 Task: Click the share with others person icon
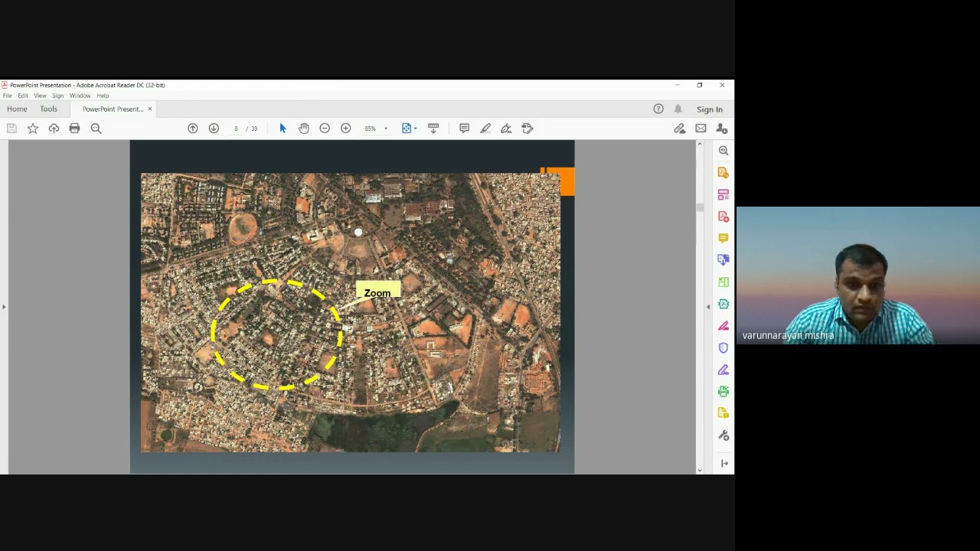[722, 129]
